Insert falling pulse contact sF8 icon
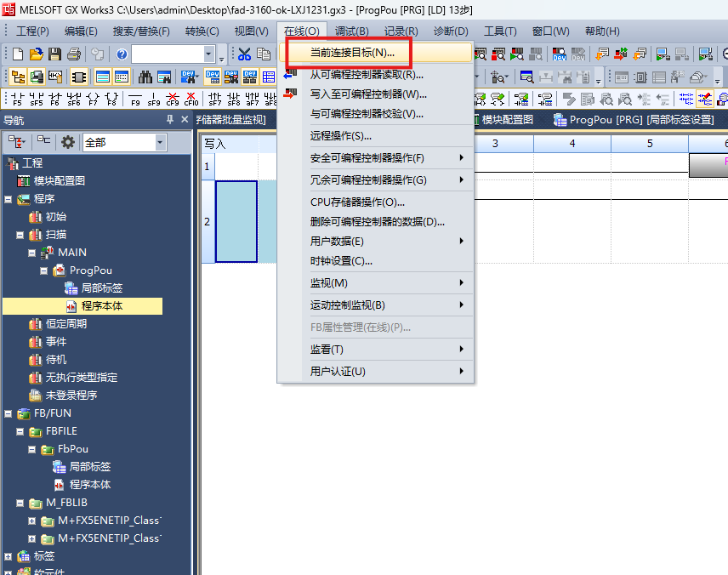Viewport: 728px width, 575px height. click(234, 99)
